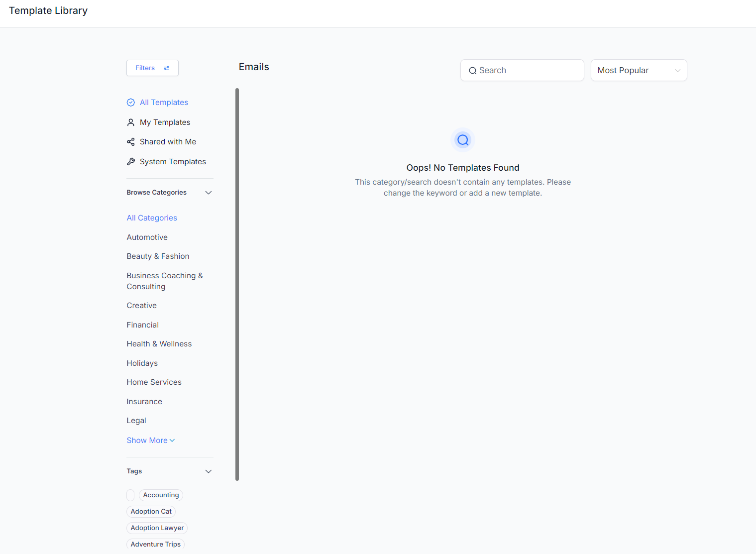756x554 pixels.
Task: Collapse the Browse Categories section
Action: [x=209, y=193]
